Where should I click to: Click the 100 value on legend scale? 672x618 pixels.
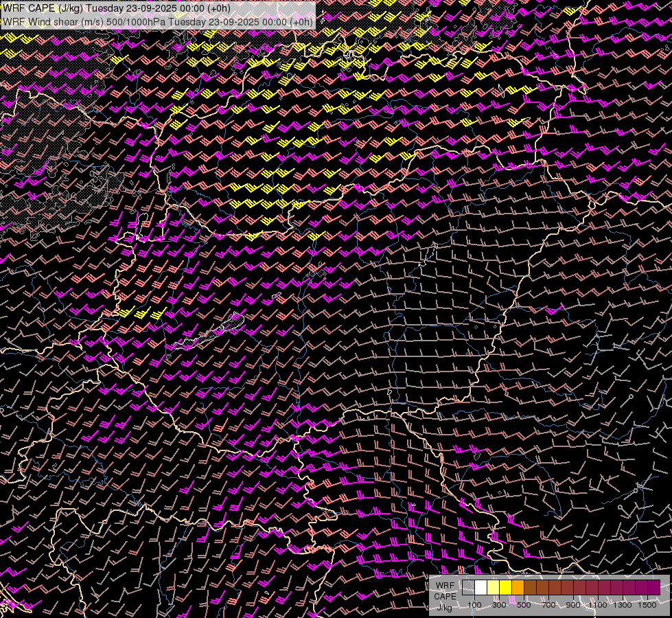(474, 605)
